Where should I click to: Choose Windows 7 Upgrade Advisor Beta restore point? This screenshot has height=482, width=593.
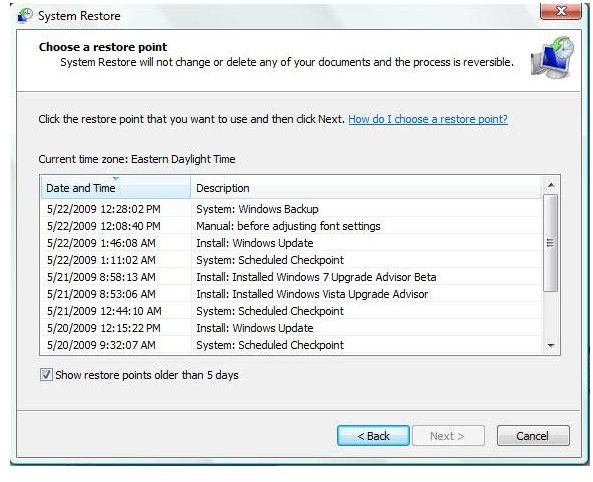pyautogui.click(x=291, y=277)
